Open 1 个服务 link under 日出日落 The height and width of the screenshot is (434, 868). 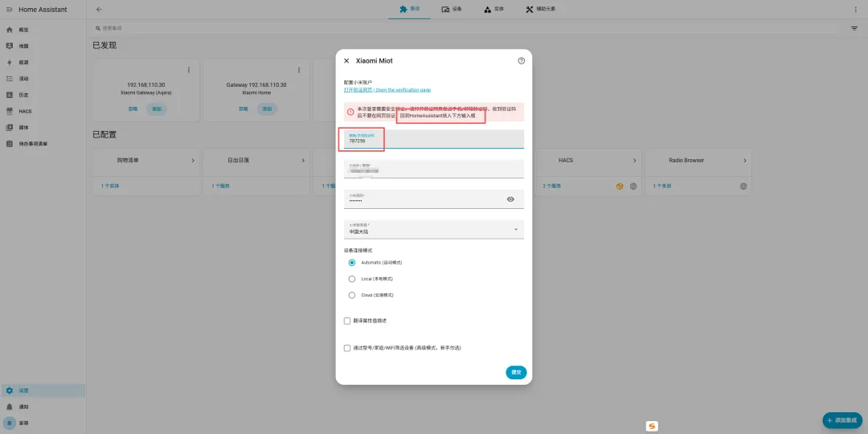coord(220,186)
